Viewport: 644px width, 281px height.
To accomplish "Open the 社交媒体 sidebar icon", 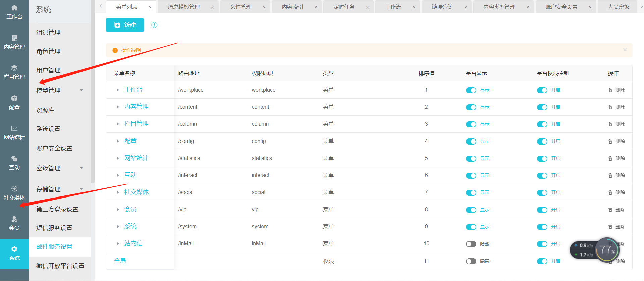I will (x=14, y=189).
